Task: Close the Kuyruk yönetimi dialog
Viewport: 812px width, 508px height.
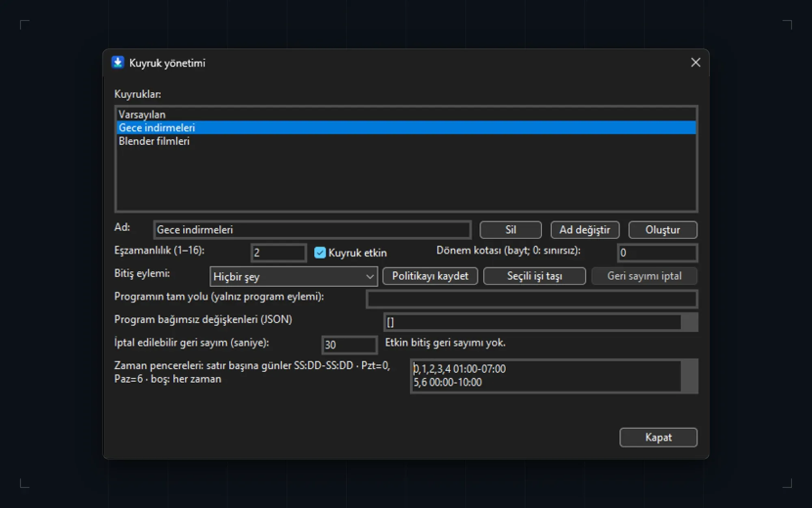Action: 695,63
